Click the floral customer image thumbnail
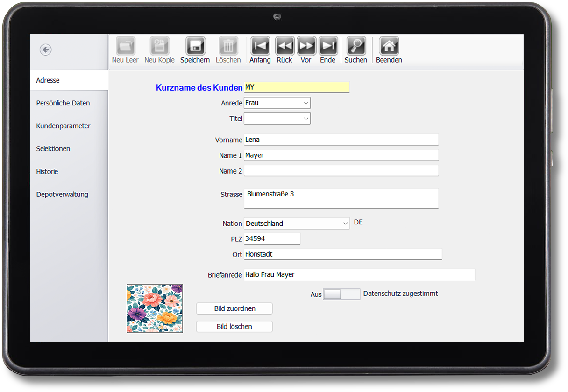The image size is (568, 392). 155,308
